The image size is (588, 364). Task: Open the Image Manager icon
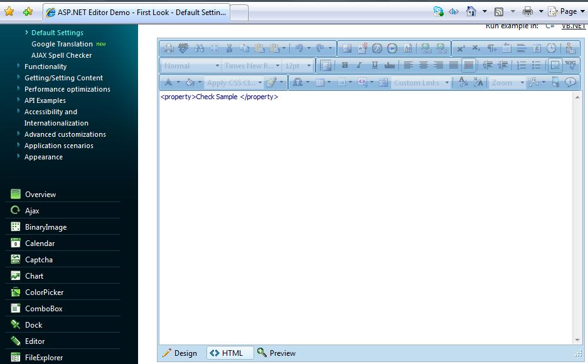pyautogui.click(x=347, y=48)
